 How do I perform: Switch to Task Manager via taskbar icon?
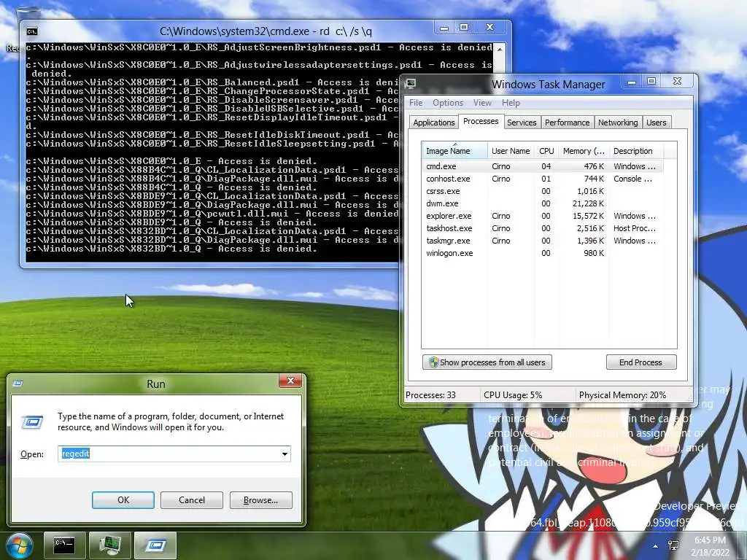[x=110, y=545]
